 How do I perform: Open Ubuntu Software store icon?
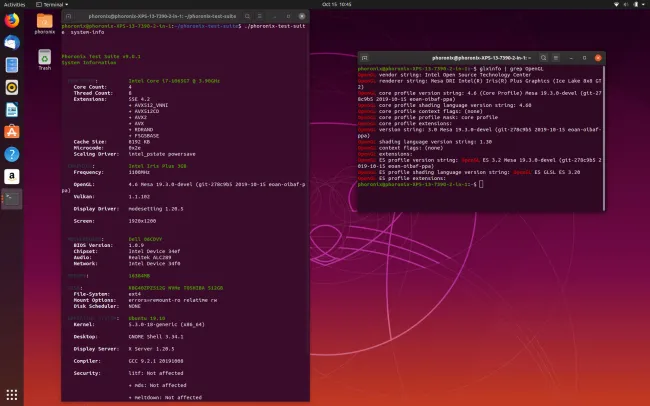[x=12, y=131]
